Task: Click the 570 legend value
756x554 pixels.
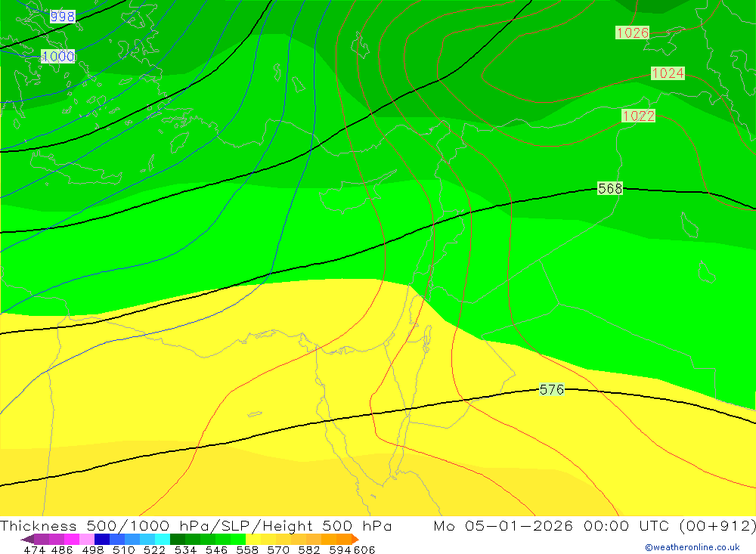Action: coord(277,549)
